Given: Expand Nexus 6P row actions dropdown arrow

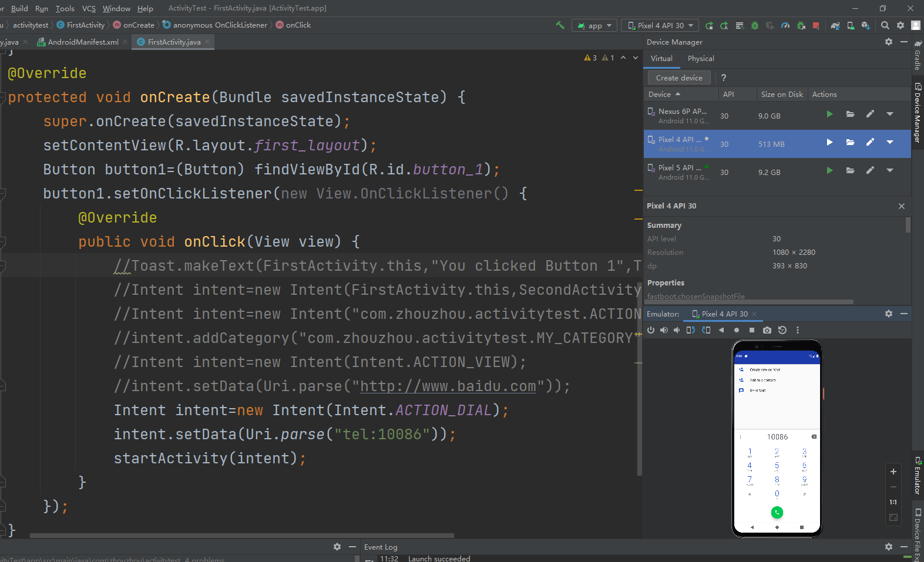Looking at the screenshot, I should [890, 114].
